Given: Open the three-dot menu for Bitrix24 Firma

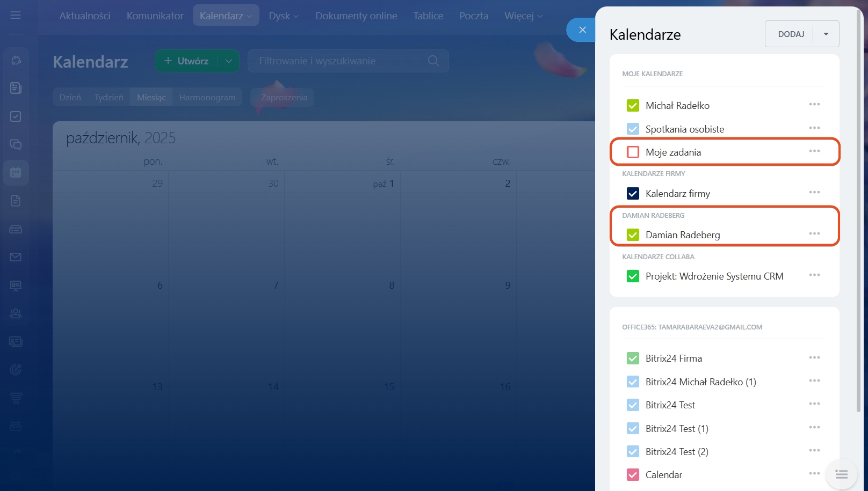Looking at the screenshot, I should [814, 358].
